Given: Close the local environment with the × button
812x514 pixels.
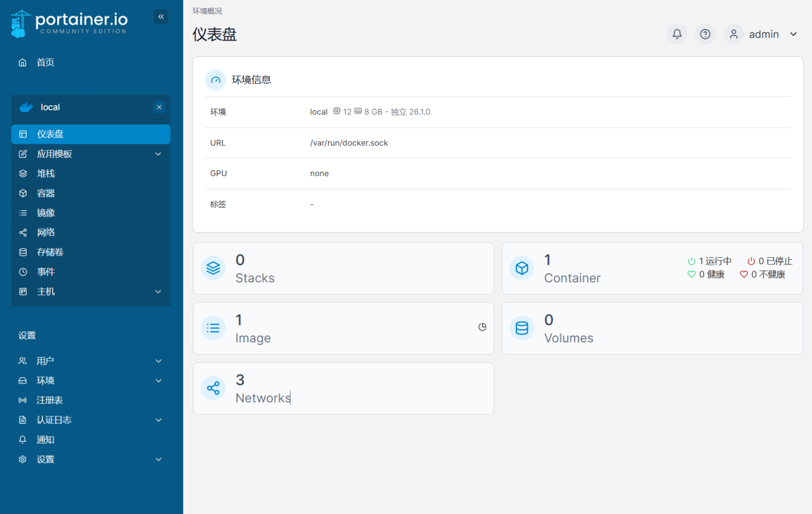Looking at the screenshot, I should click(x=159, y=107).
